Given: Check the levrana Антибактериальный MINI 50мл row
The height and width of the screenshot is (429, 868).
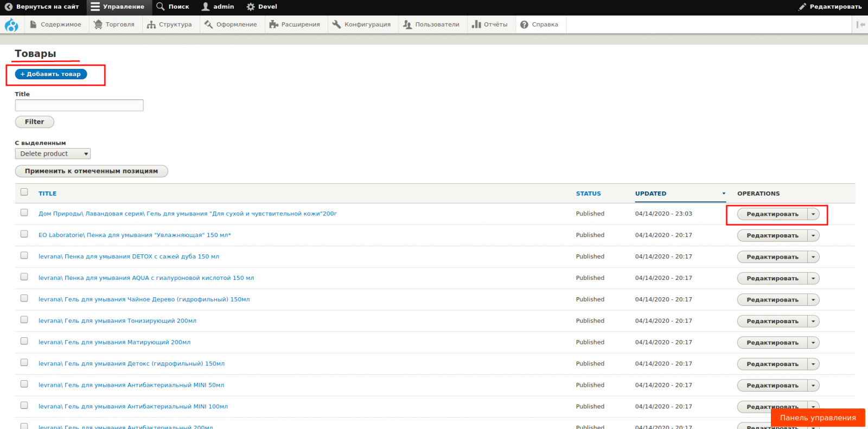Looking at the screenshot, I should coord(24,384).
